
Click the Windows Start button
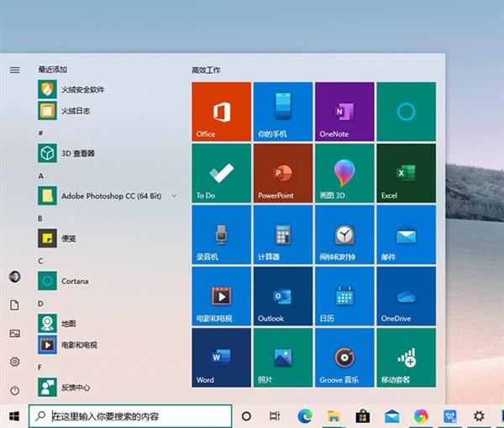(14, 415)
